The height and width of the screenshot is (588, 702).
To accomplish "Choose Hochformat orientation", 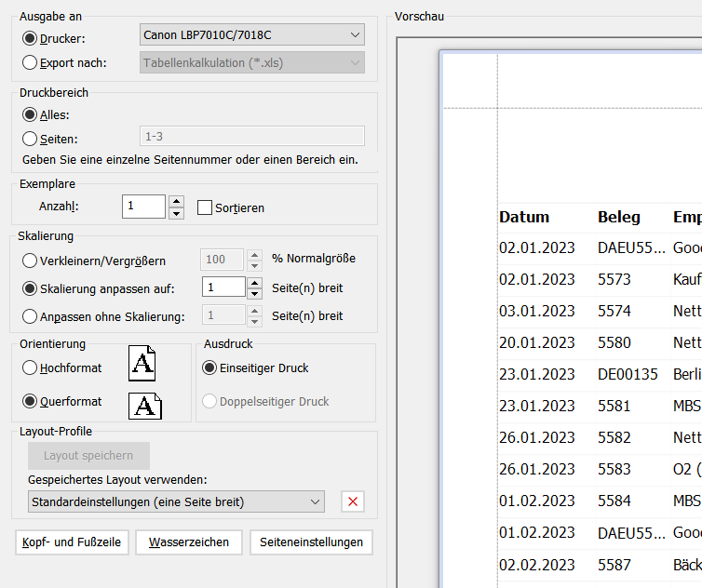I will coord(30,367).
